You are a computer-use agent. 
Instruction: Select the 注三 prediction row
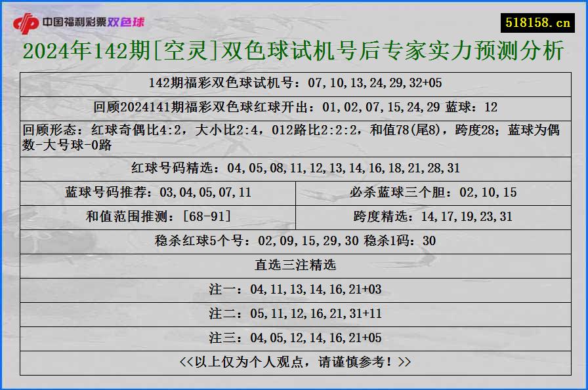click(x=294, y=338)
